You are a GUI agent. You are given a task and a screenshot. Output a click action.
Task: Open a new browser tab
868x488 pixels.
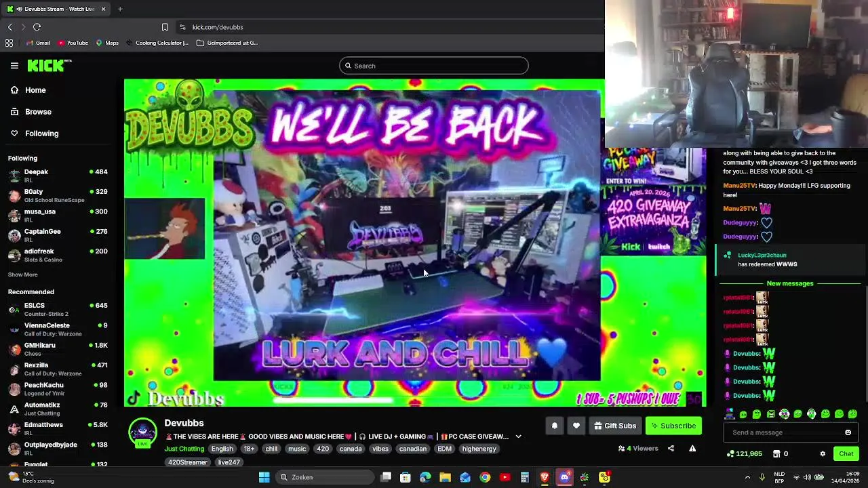point(120,9)
